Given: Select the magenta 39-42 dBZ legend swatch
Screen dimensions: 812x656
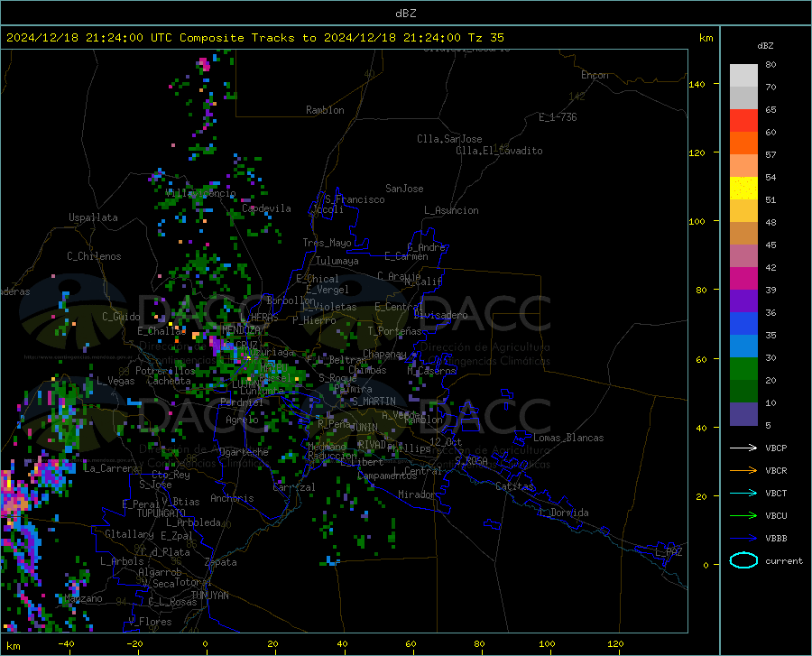Looking at the screenshot, I should (x=743, y=279).
